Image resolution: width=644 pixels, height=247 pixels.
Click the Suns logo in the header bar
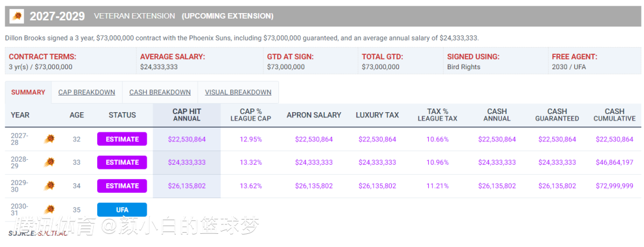click(x=18, y=16)
